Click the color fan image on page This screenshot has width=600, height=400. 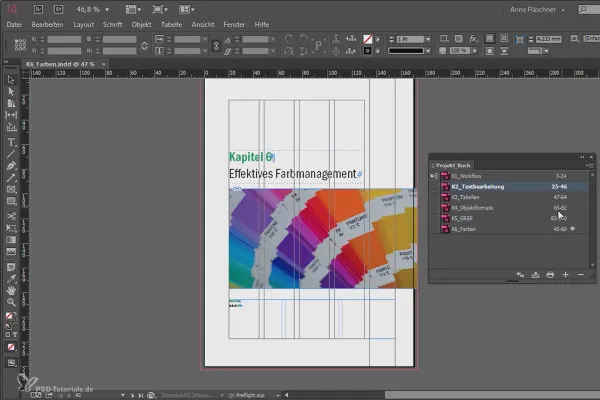pos(320,237)
